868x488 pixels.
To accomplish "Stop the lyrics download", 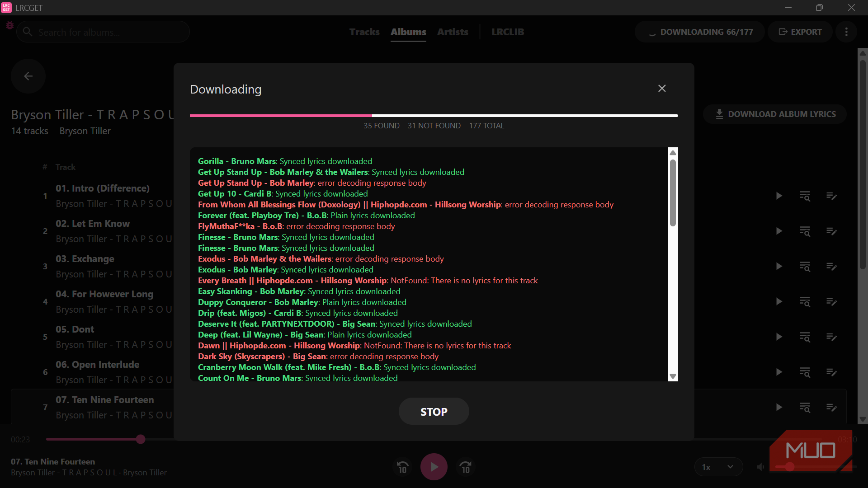I will tap(434, 411).
